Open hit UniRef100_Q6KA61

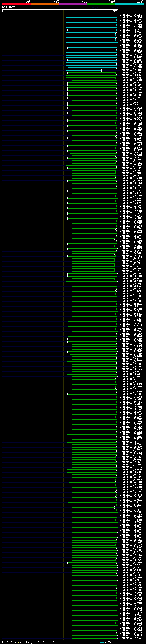131,42
